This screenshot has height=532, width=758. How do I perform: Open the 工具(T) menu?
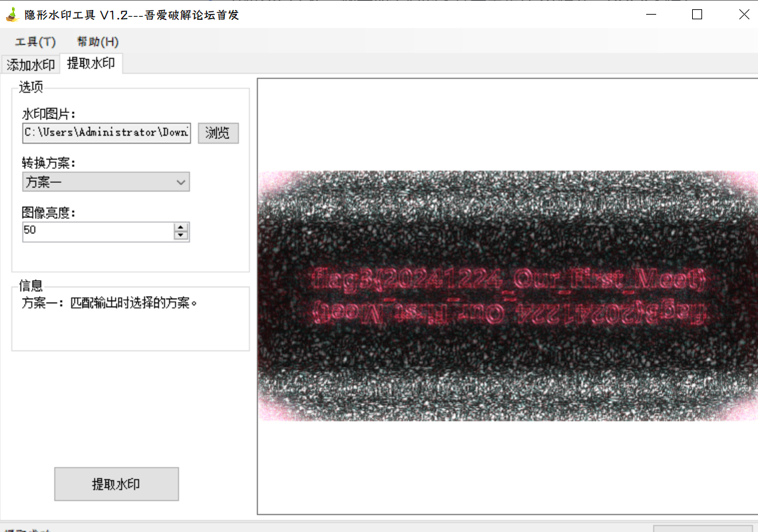(35, 41)
